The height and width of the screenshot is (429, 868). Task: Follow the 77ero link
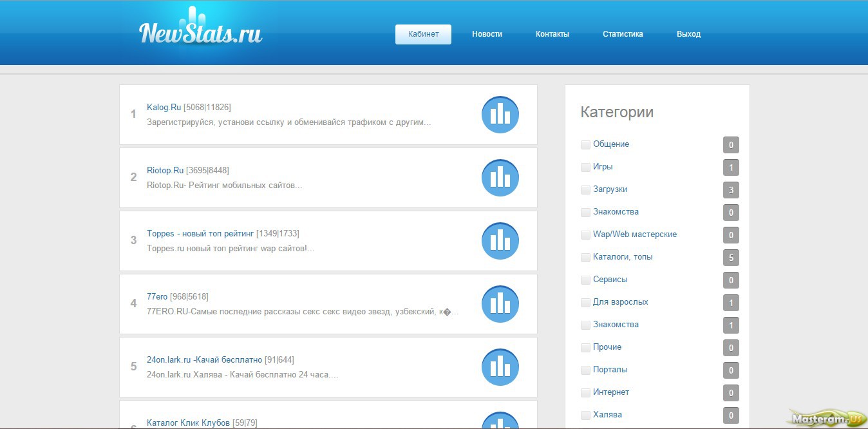157,297
